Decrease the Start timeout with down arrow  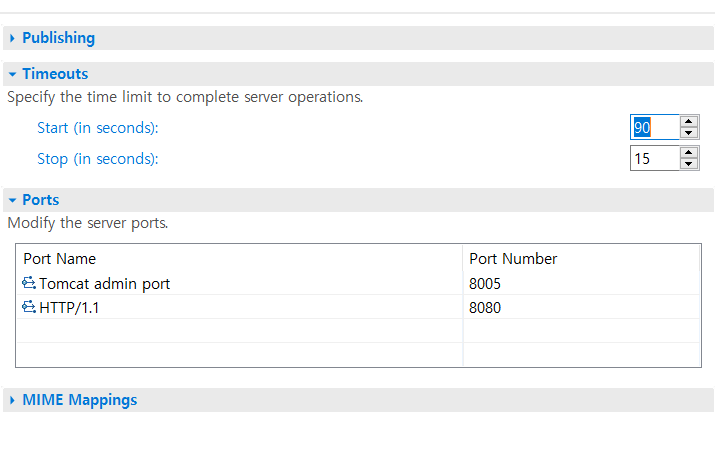point(689,133)
